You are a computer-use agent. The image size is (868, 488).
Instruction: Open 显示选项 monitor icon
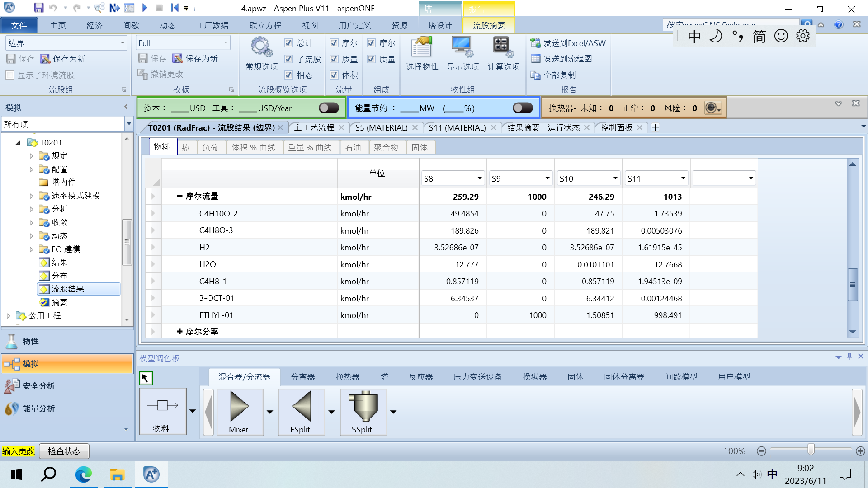(x=462, y=47)
